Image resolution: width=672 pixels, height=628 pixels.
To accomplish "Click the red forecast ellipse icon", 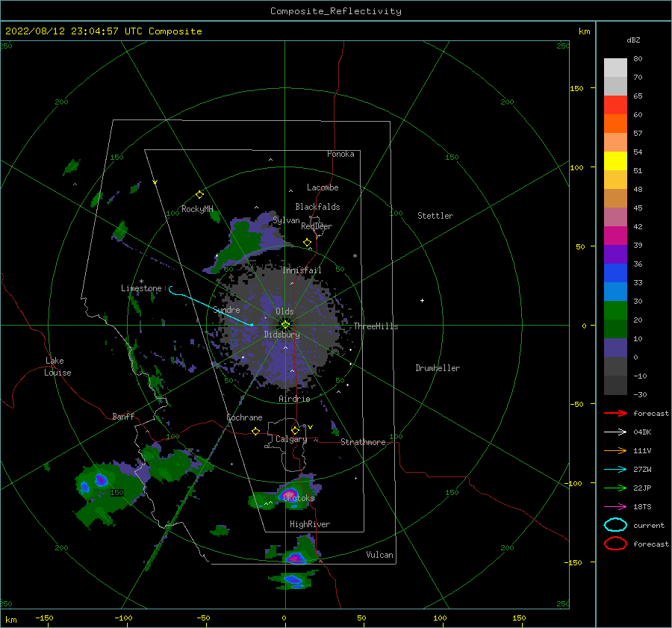I will 615,544.
